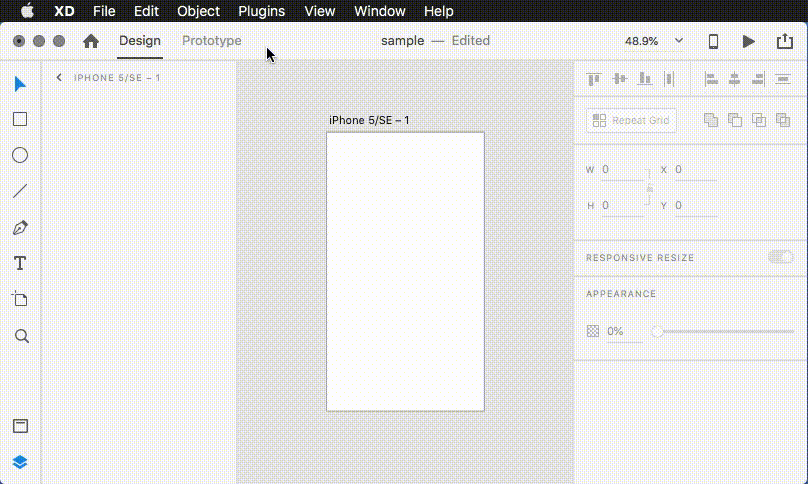Screen dimensions: 808x484
Task: Click the boolean Subtract icon
Action: click(x=735, y=120)
